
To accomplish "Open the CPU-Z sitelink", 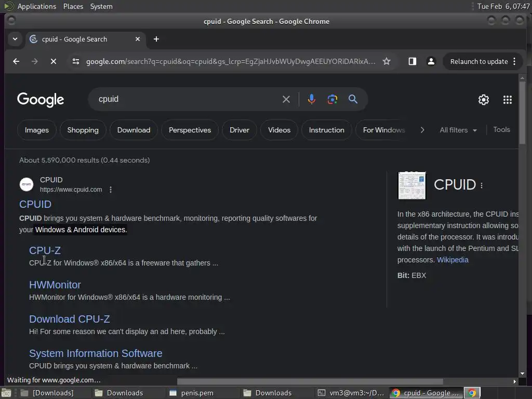I will point(45,250).
